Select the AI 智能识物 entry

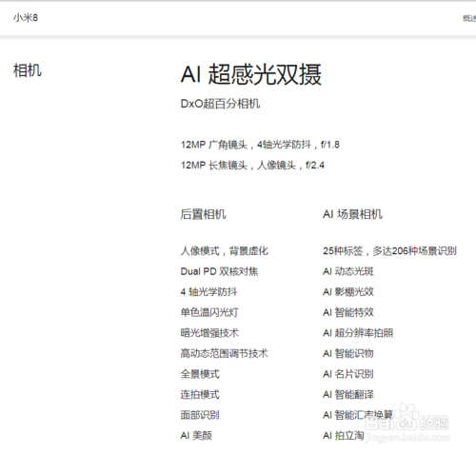[348, 353]
